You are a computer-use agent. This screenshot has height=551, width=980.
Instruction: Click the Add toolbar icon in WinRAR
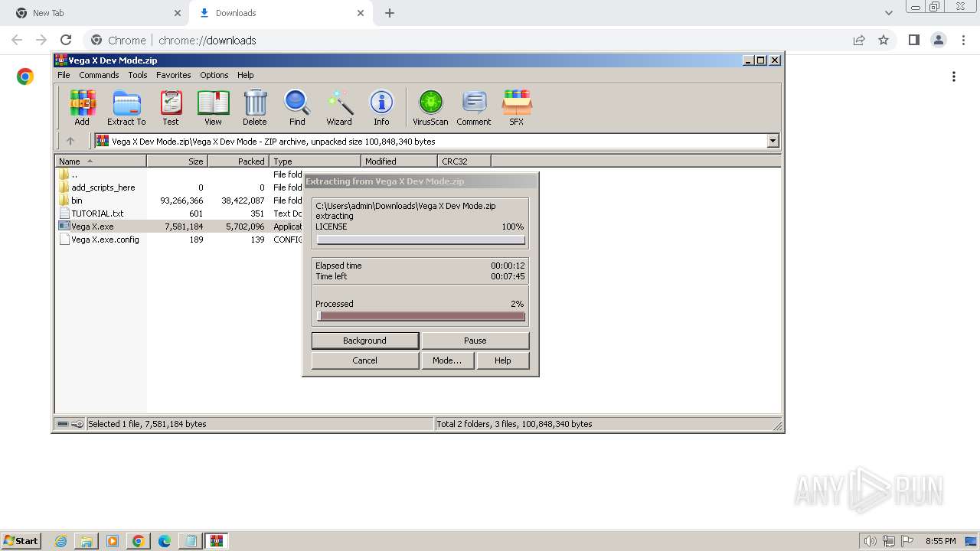(82, 107)
